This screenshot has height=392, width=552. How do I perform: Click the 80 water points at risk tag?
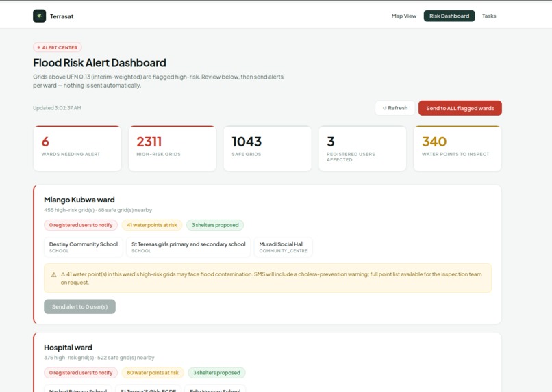tap(153, 373)
